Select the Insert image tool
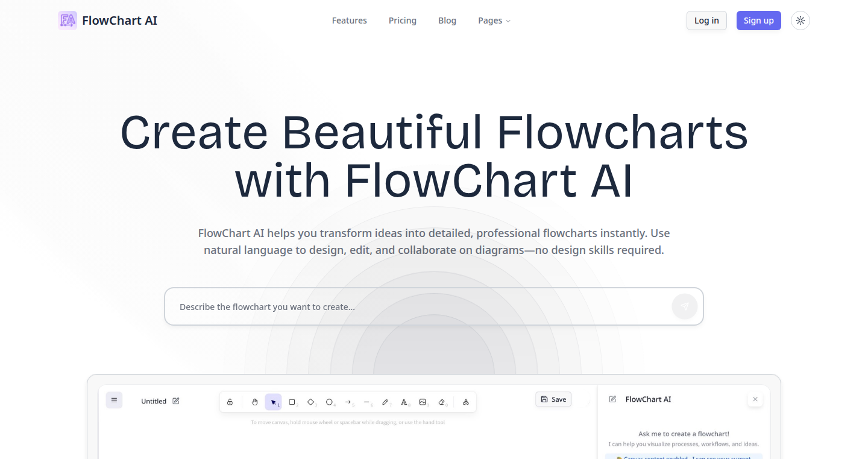Screen dimensions: 868x459 click(x=423, y=402)
